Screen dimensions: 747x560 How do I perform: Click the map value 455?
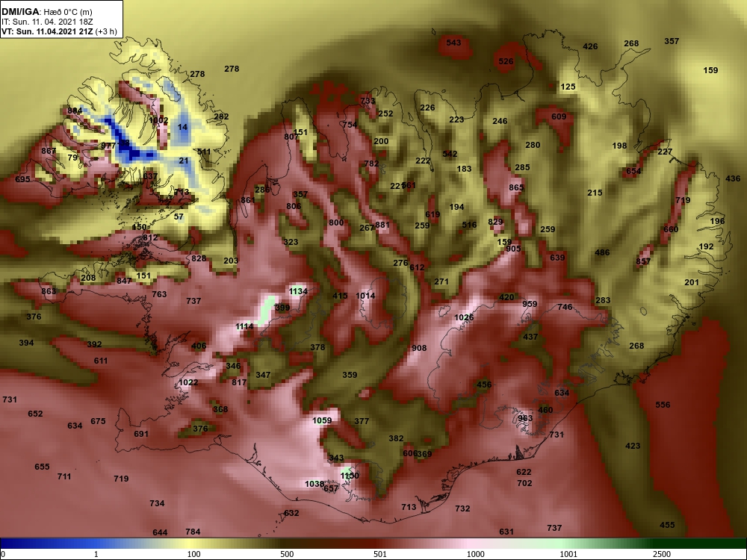(x=667, y=525)
